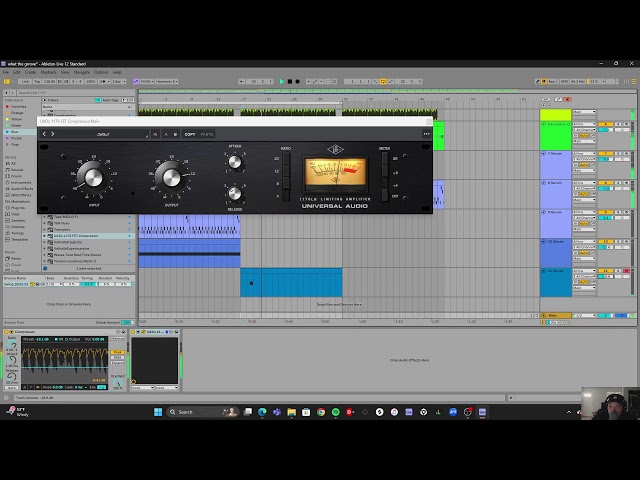Open the Edit menu
Image resolution: width=640 pixels, height=480 pixels.
16,72
